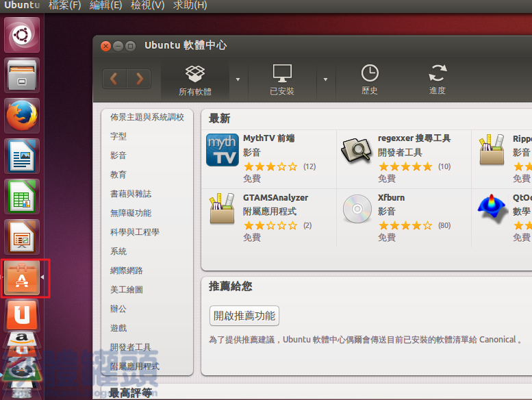The image size is (532, 400).
Task: Click the GTAMSAnalyzer app icon
Action: pyautogui.click(x=222, y=209)
